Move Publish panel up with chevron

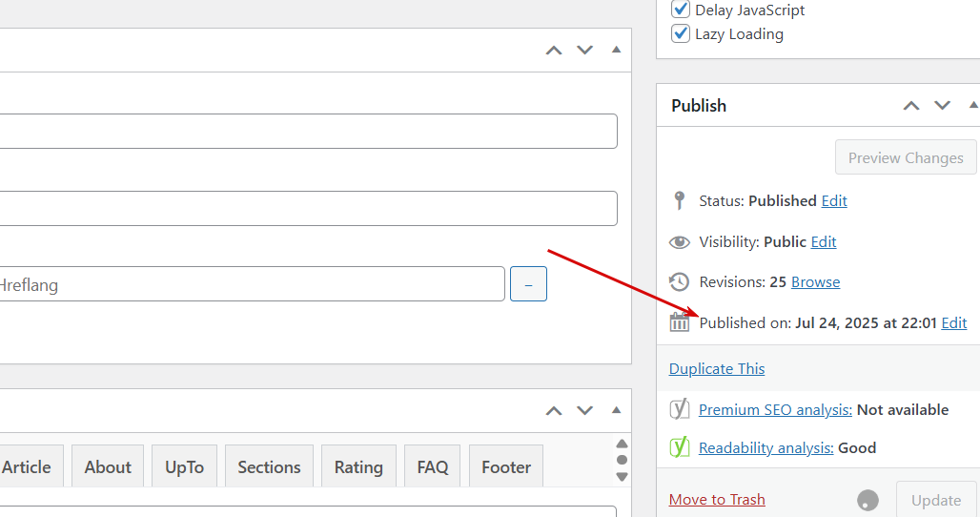(x=911, y=106)
